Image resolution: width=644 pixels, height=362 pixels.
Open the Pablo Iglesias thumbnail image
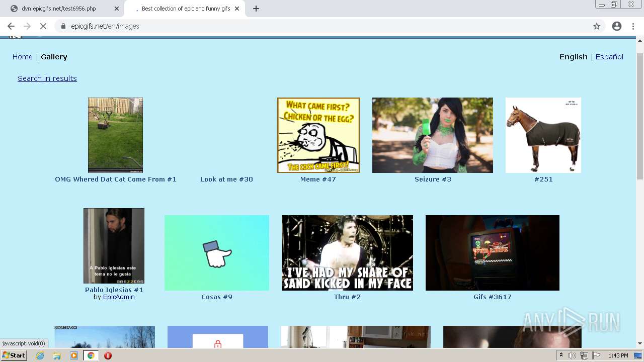(114, 246)
